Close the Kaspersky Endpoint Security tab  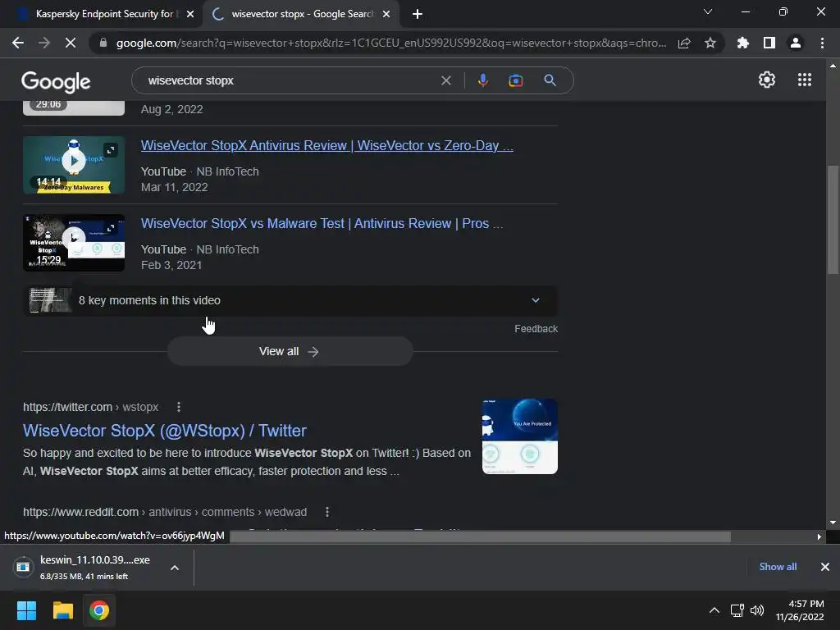click(190, 14)
